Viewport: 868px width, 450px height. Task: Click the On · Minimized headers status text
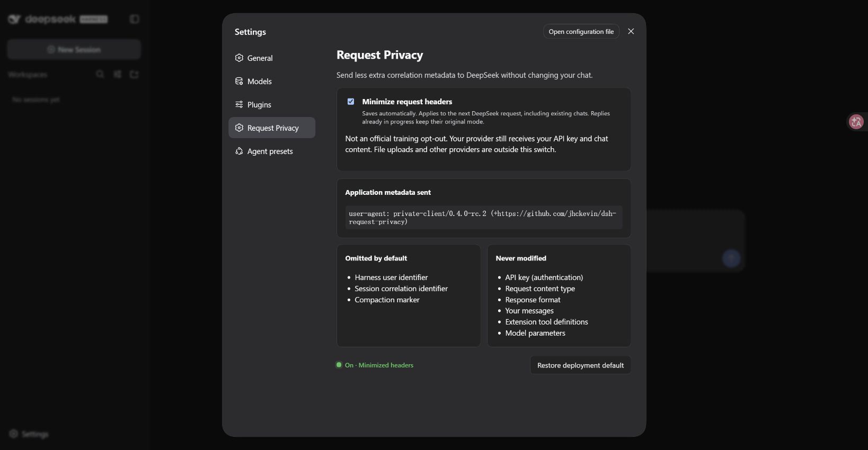click(379, 365)
